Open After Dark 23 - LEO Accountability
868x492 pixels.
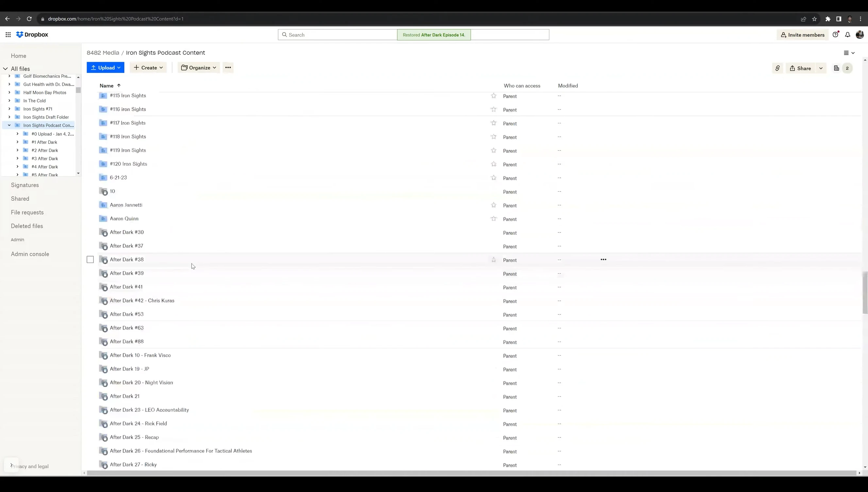(149, 410)
